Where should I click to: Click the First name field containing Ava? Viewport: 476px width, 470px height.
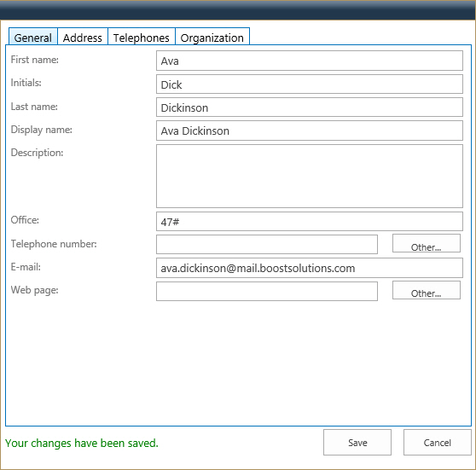pos(310,61)
